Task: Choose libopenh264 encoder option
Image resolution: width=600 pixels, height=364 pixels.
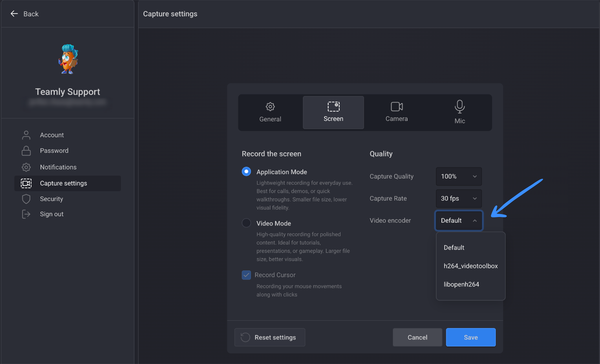Action: [471, 284]
